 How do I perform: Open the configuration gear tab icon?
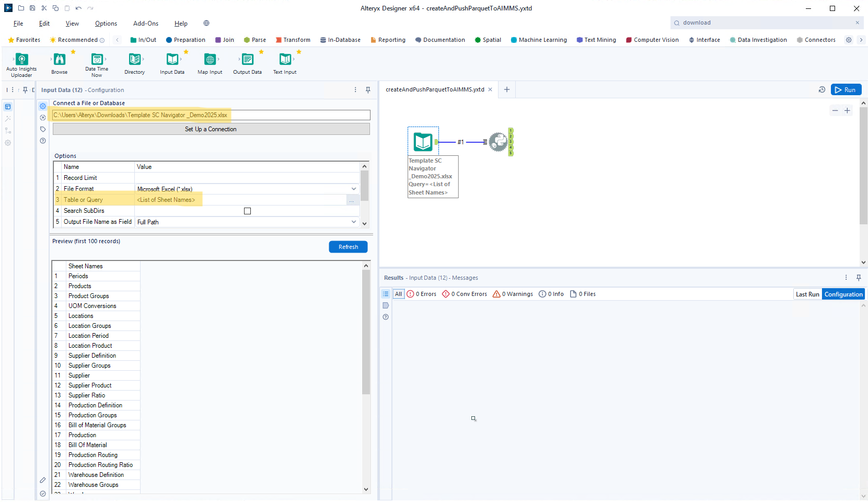click(x=43, y=106)
